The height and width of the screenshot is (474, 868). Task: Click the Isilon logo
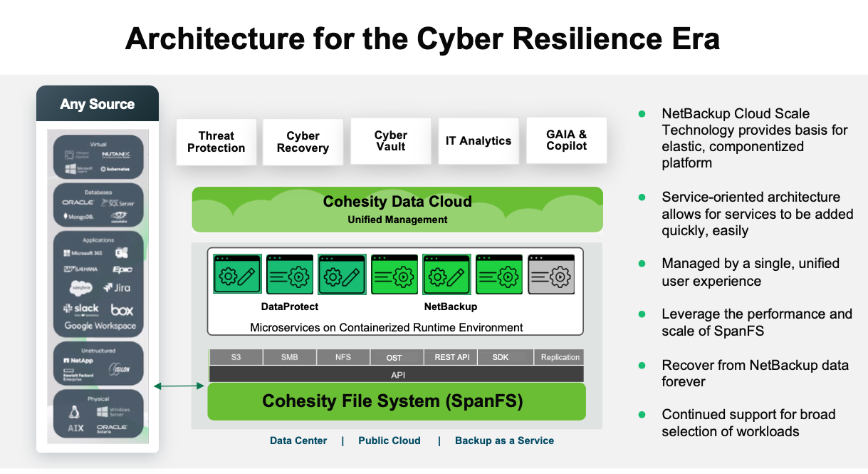tap(119, 369)
